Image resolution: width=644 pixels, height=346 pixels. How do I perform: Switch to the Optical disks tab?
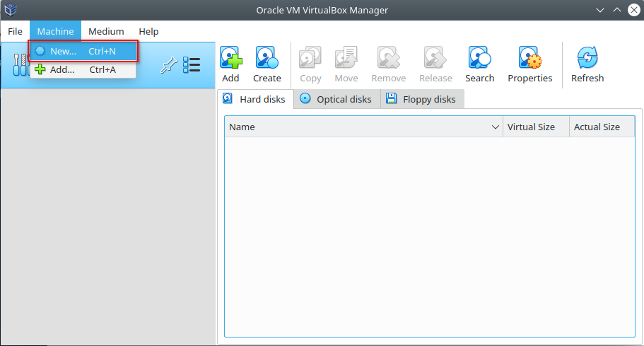coord(337,99)
